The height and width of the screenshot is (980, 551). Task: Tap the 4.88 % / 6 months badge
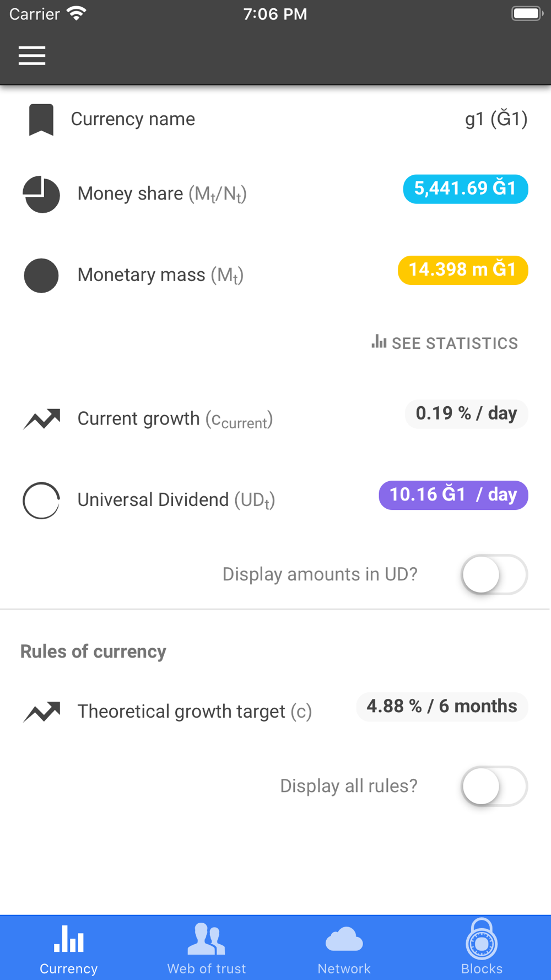click(x=442, y=707)
